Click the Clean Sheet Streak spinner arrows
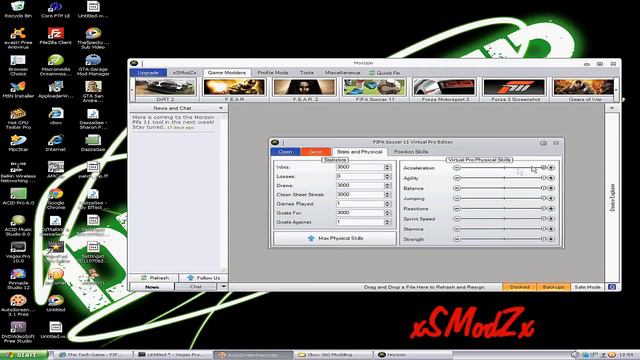Image resolution: width=640 pixels, height=360 pixels. (x=387, y=194)
